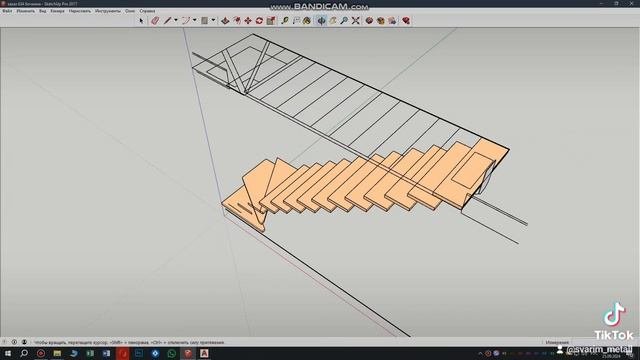
Task: Open Word from the taskbar
Action: [x=106, y=353]
